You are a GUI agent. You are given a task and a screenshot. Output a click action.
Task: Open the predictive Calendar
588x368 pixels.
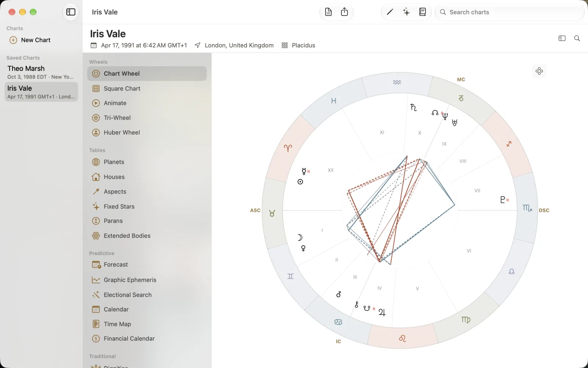click(x=147, y=309)
